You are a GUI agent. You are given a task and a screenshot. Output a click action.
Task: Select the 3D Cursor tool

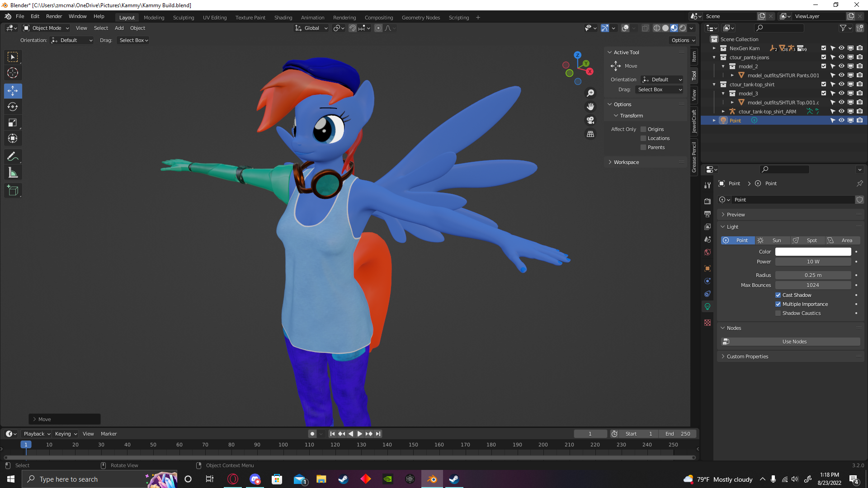click(13, 73)
